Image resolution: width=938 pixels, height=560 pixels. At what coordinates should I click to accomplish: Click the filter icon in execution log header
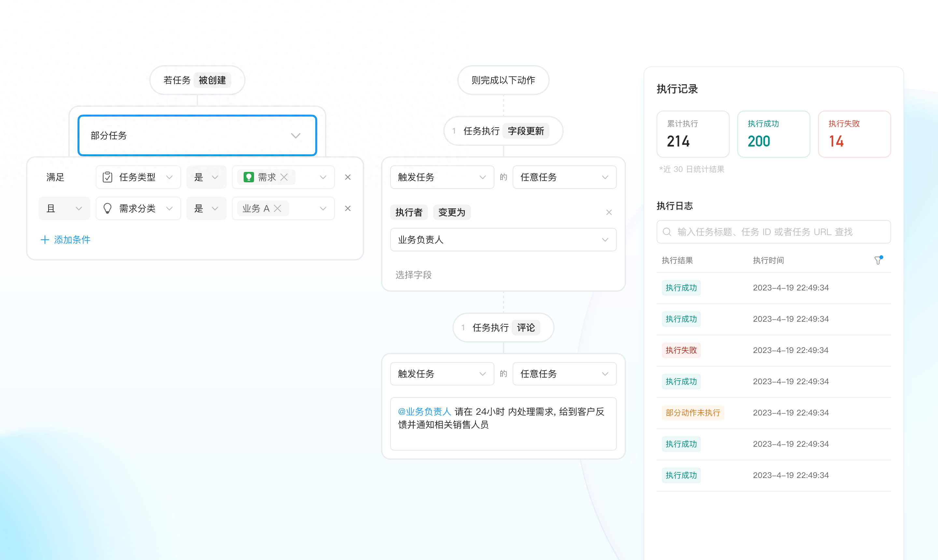point(878,260)
